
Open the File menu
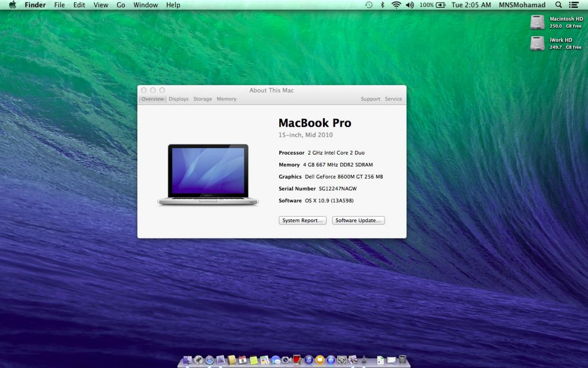[59, 5]
